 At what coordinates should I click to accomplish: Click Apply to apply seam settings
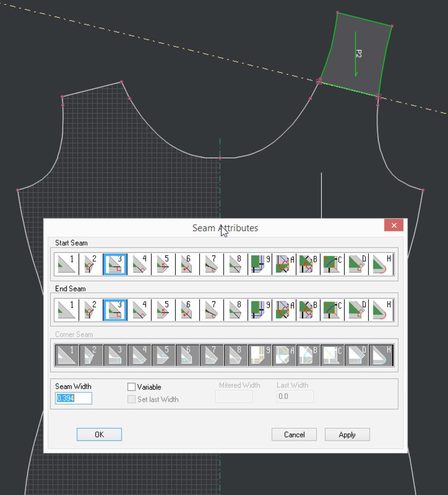[x=347, y=435]
